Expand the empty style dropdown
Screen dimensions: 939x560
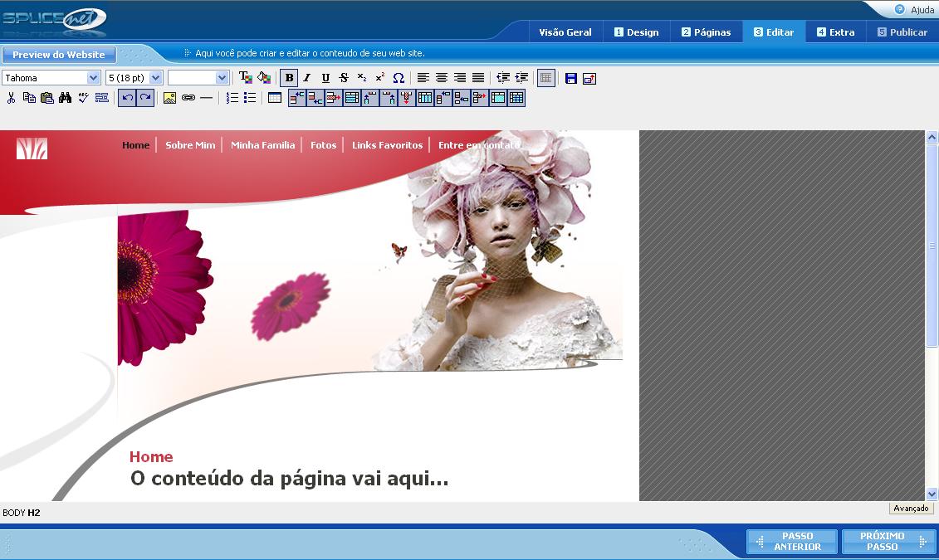coord(198,78)
